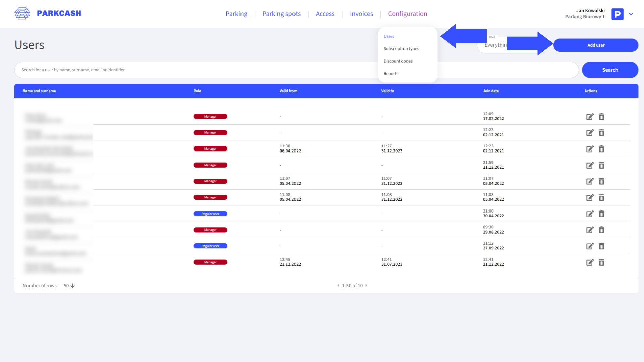The height and width of the screenshot is (362, 644).
Task: Open the edit icon for the first Manager row
Action: [x=590, y=117]
